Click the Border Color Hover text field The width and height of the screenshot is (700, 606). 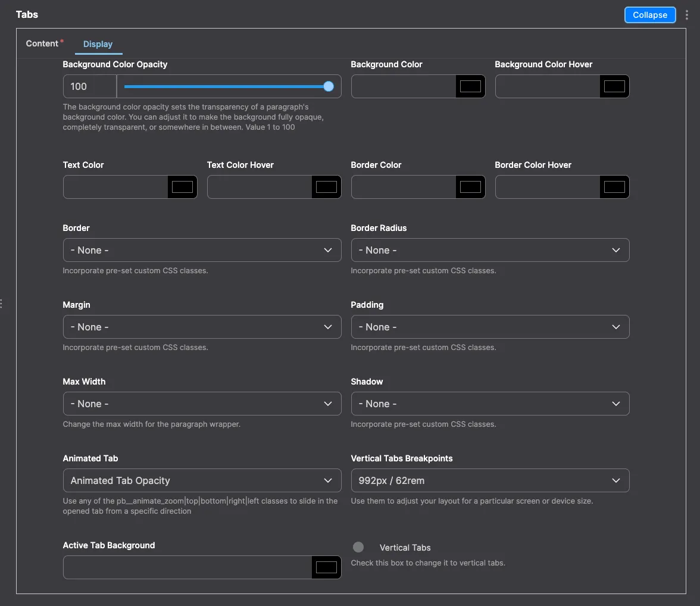548,187
